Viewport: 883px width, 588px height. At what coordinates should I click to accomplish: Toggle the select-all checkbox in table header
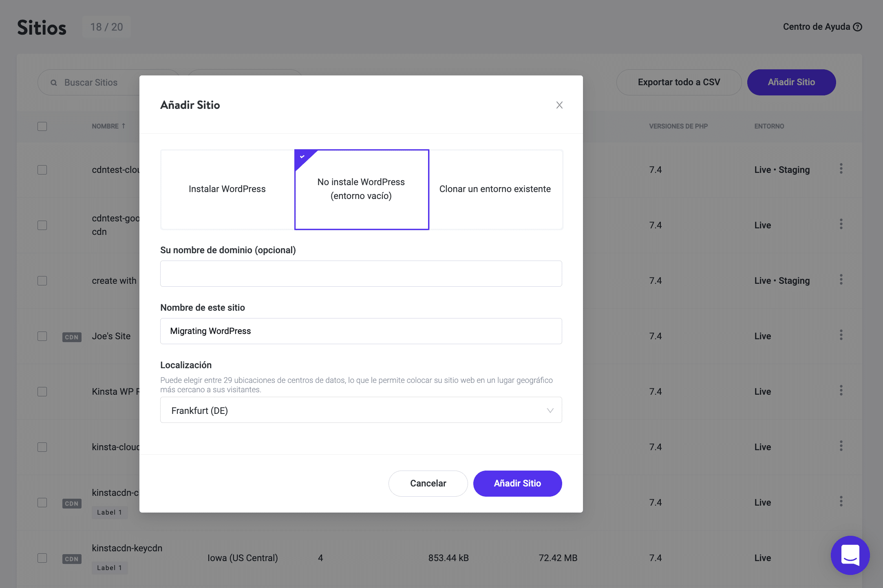(42, 126)
